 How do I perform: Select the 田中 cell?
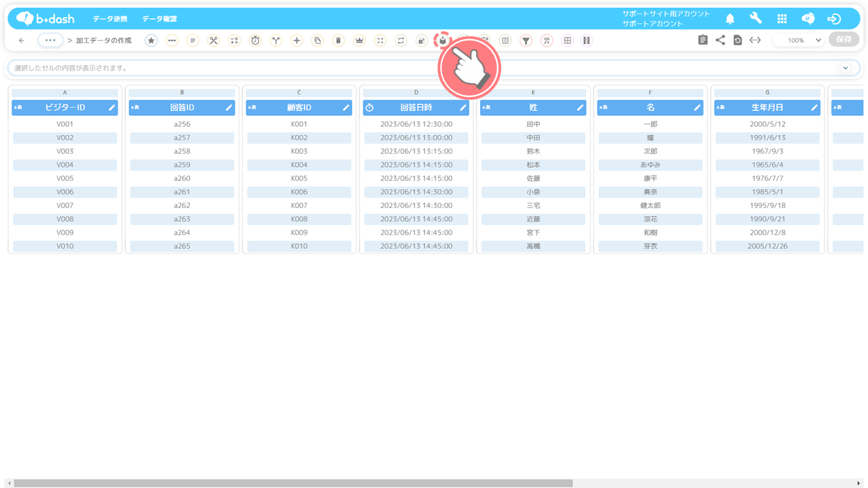(x=533, y=124)
